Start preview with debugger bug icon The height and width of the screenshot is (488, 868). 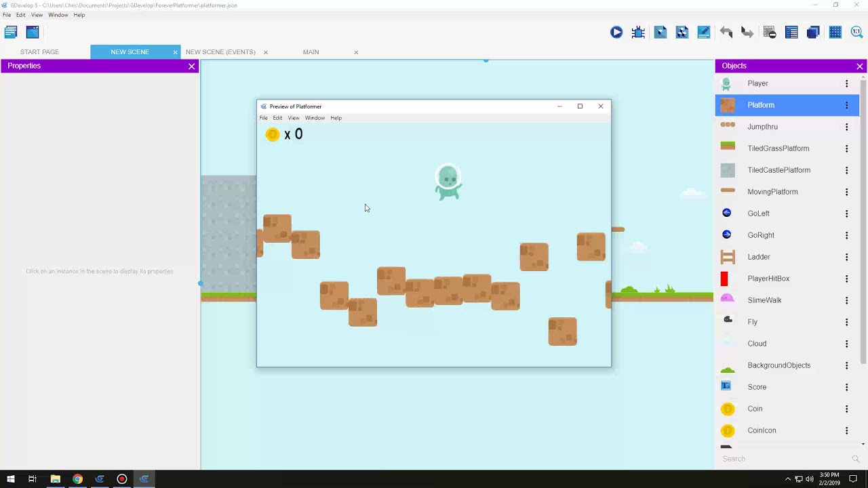coord(638,32)
